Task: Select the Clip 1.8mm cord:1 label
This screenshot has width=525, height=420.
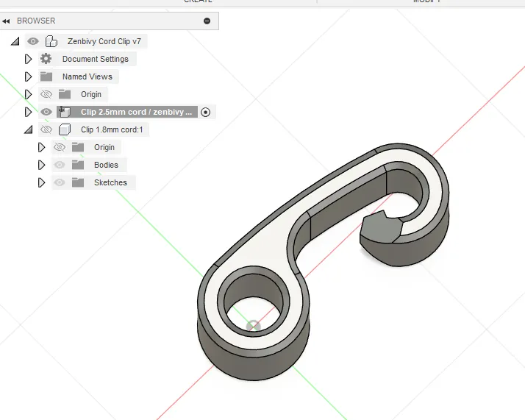Action: point(112,129)
